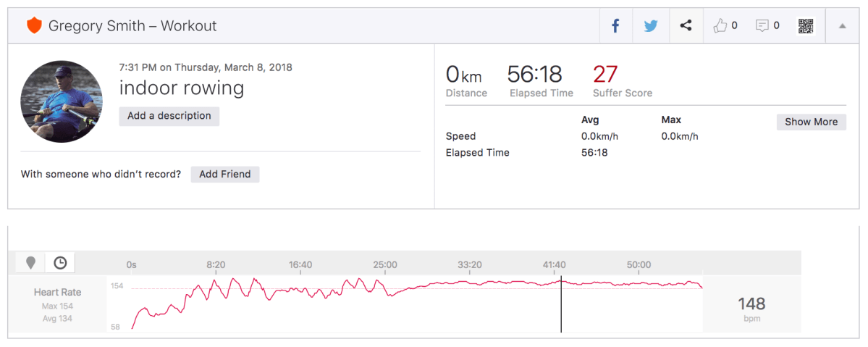
Task: Click the Suffer Score value 27
Action: point(604,74)
